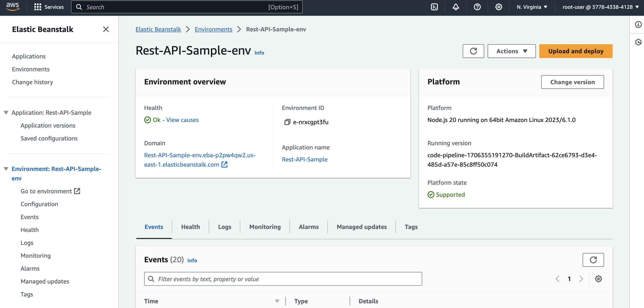
Task: Click Upload and deploy button
Action: pyautogui.click(x=576, y=51)
